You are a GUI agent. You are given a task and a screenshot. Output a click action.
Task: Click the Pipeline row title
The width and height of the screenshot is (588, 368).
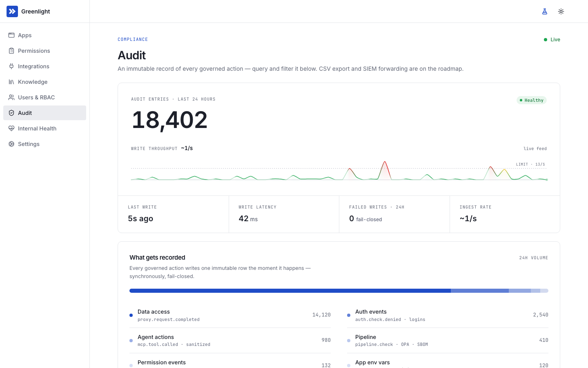365,337
